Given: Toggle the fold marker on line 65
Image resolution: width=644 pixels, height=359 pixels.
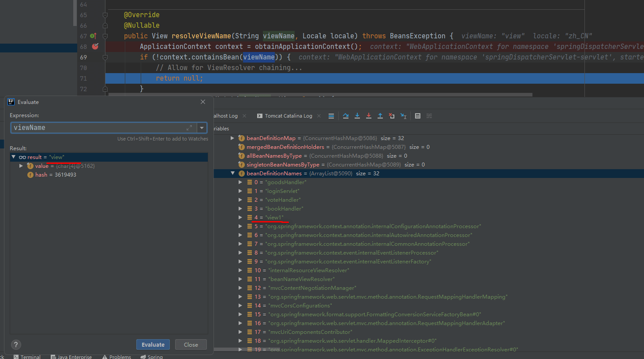Looking at the screenshot, I should pos(105,15).
